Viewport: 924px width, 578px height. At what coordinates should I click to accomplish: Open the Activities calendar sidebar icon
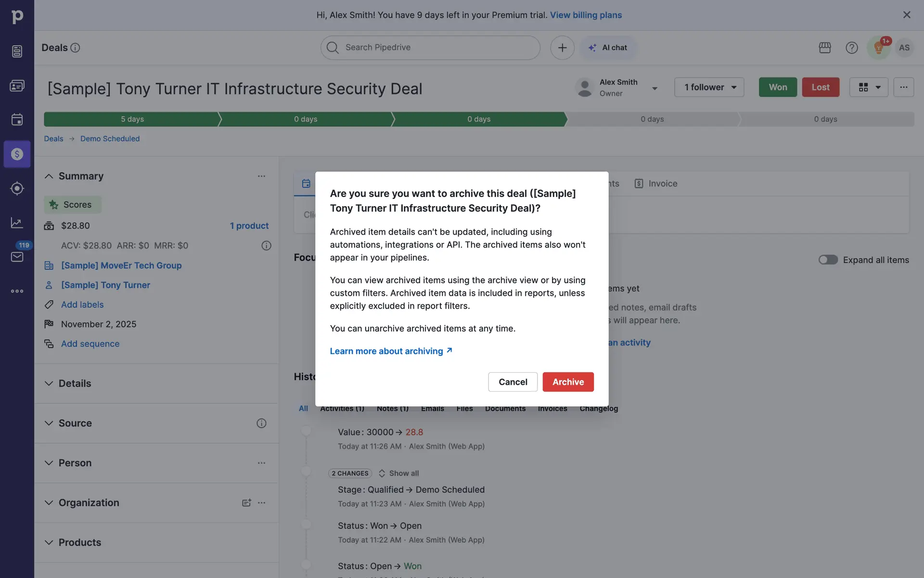click(17, 119)
